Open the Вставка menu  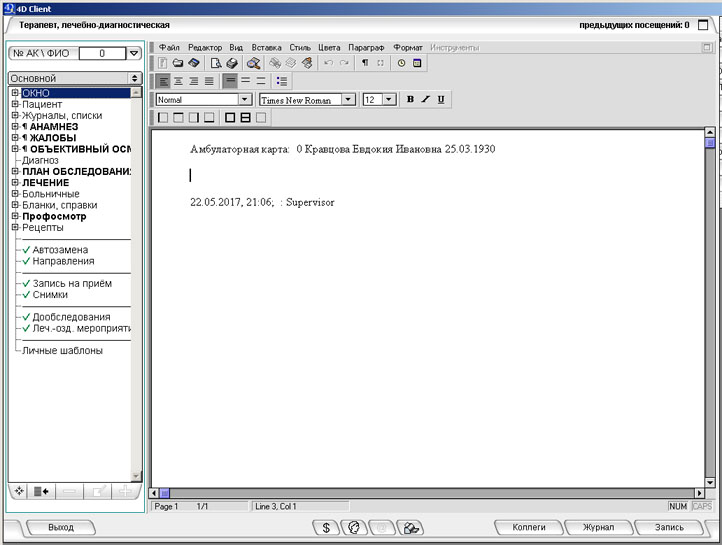point(266,47)
